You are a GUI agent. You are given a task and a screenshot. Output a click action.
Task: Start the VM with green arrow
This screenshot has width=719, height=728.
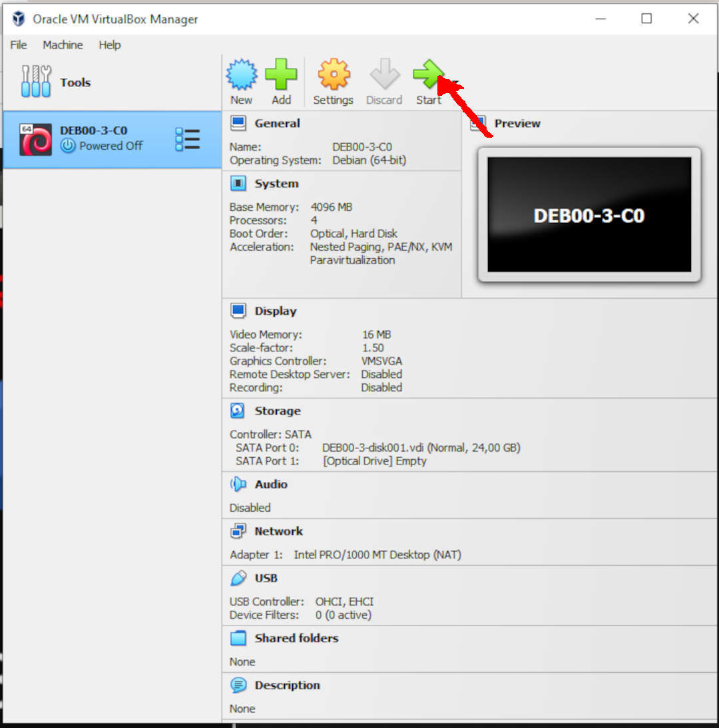428,75
